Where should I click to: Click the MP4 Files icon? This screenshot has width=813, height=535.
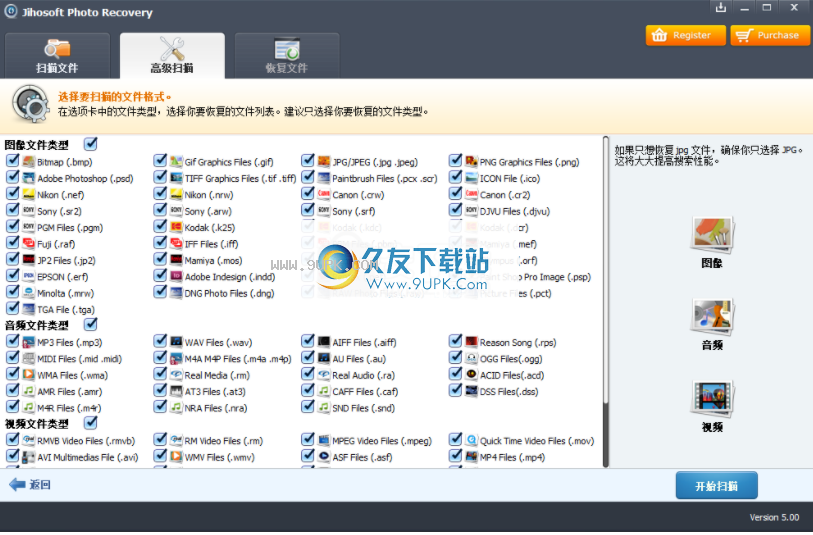tap(471, 457)
